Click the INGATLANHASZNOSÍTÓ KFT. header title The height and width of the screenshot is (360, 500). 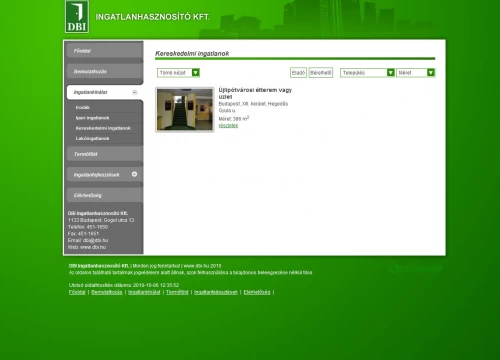[x=153, y=17]
